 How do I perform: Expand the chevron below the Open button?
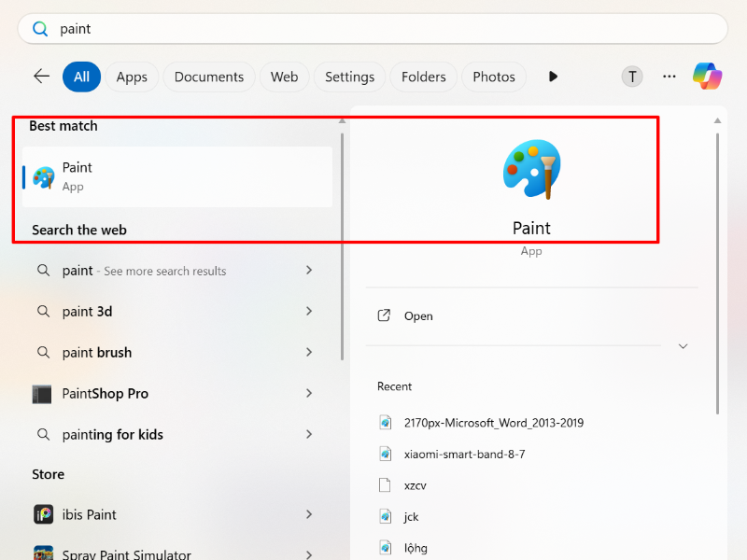coord(683,345)
